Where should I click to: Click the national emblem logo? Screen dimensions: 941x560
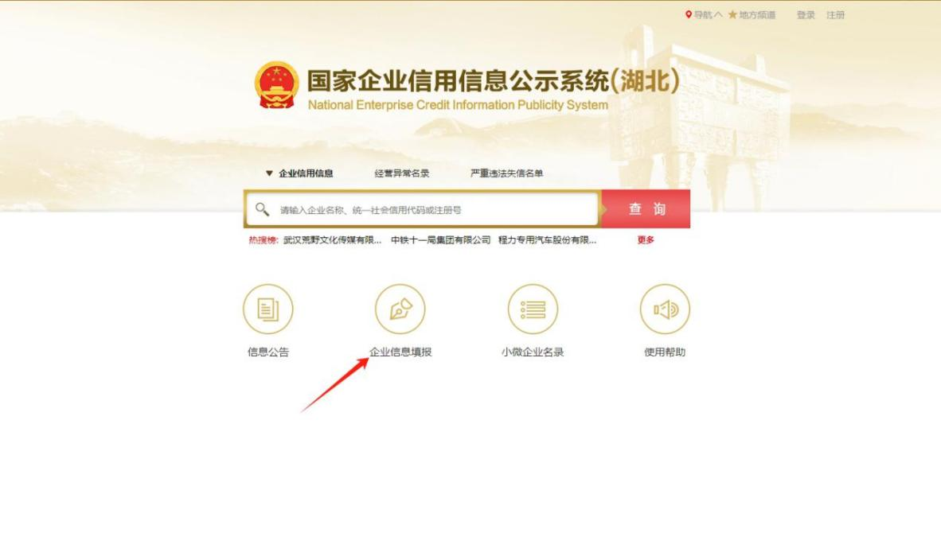point(277,84)
